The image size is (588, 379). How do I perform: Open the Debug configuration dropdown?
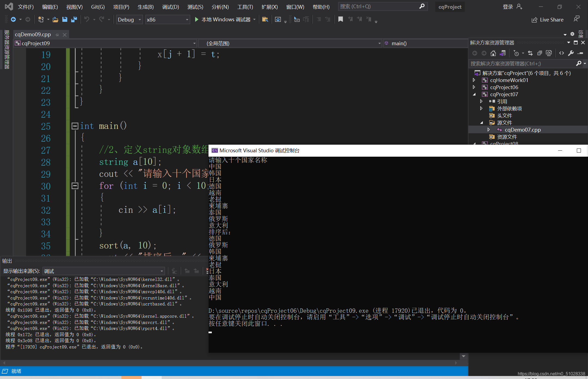[x=129, y=20]
